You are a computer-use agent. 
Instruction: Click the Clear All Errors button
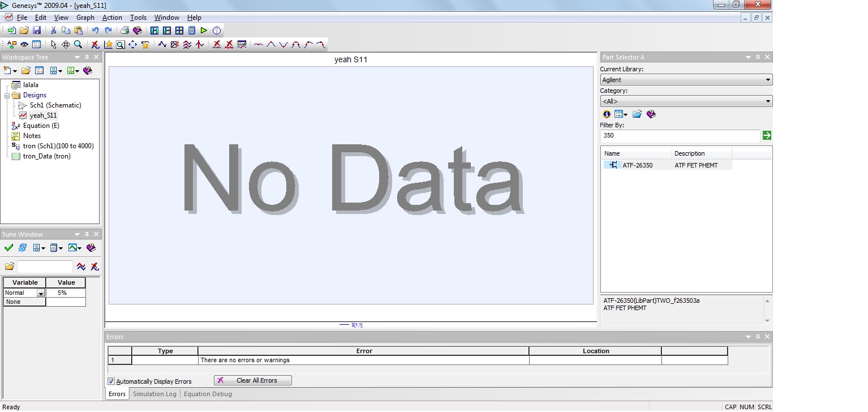253,380
